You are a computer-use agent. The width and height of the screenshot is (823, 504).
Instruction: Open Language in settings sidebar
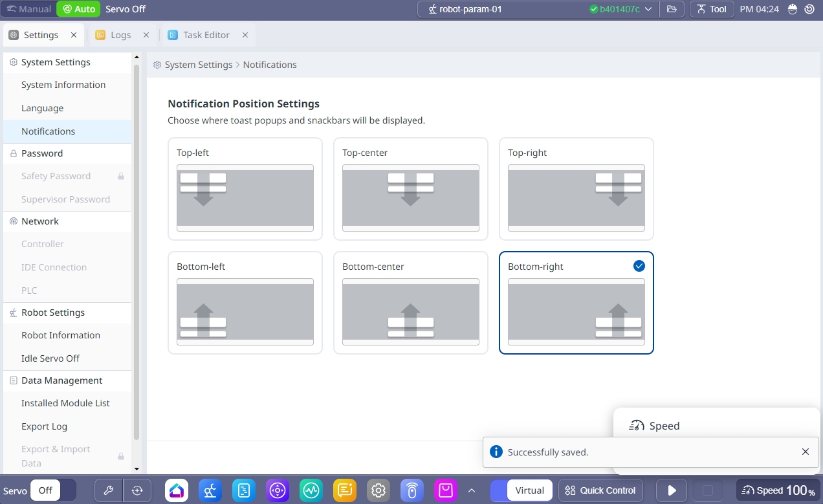43,108
